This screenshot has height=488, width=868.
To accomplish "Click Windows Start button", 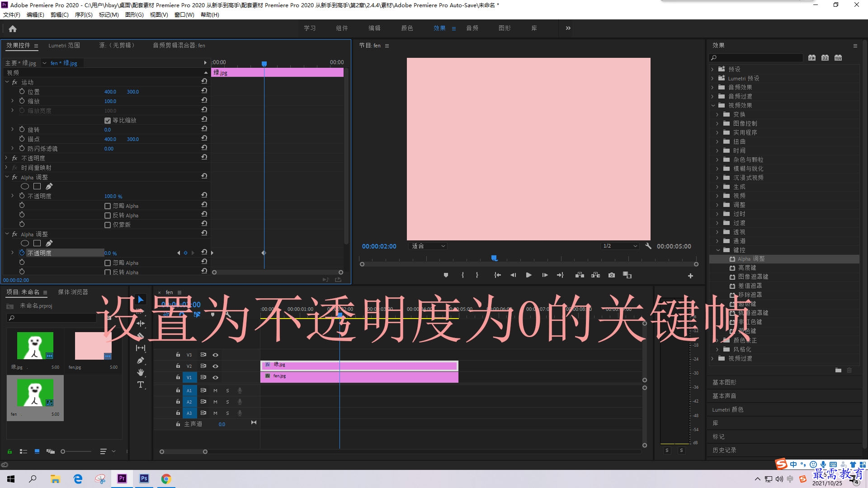I will point(11,479).
